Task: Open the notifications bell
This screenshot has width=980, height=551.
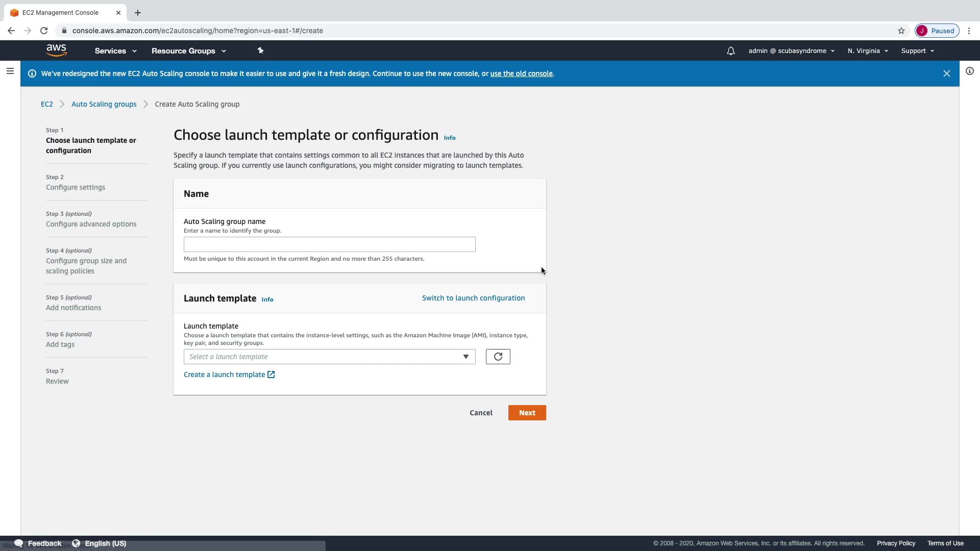Action: pyautogui.click(x=730, y=51)
